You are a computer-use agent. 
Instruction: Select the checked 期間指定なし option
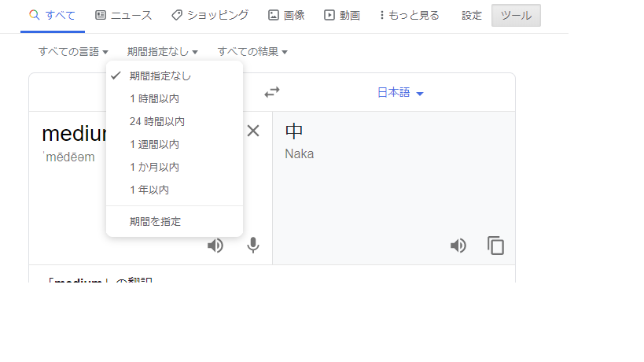point(160,76)
